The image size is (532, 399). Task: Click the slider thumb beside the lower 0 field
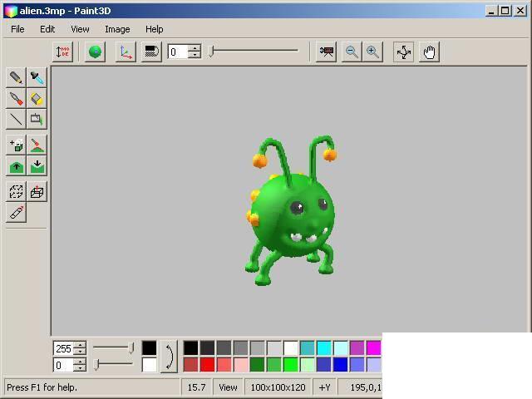pos(96,365)
